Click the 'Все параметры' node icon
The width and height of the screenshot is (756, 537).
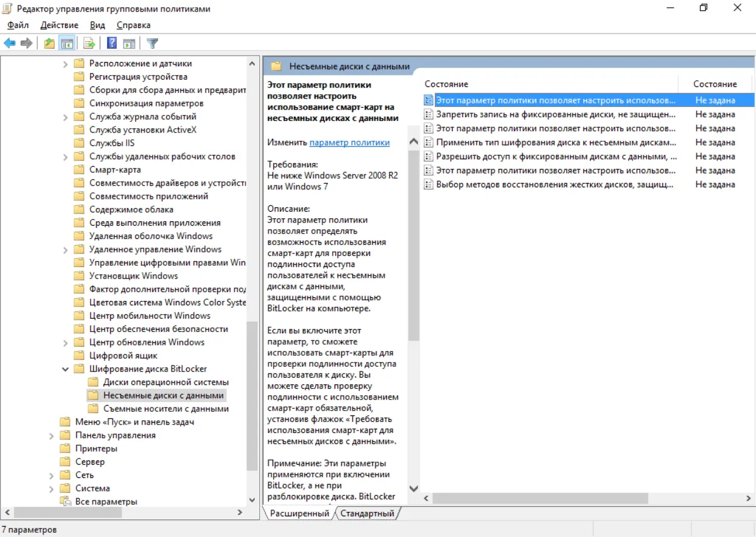click(65, 502)
